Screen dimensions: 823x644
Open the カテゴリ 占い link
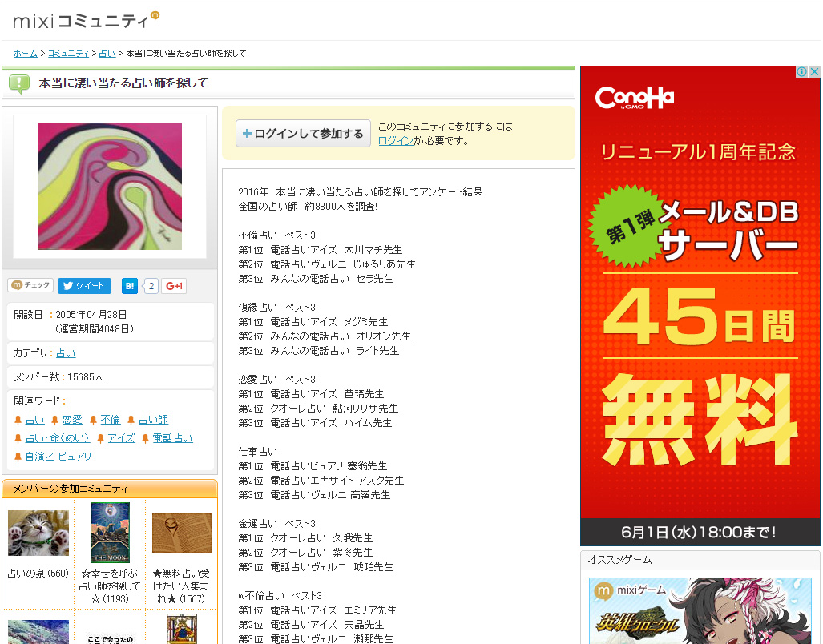pos(66,353)
